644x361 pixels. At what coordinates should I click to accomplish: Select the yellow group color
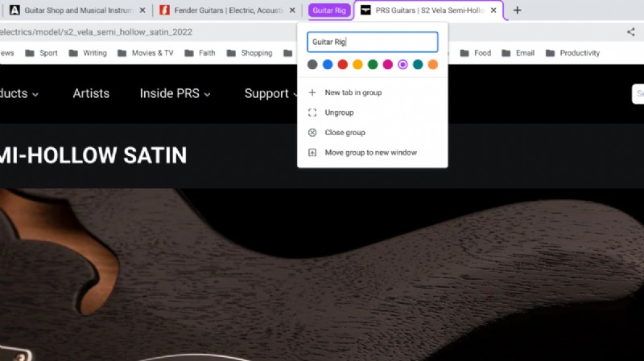(357, 64)
